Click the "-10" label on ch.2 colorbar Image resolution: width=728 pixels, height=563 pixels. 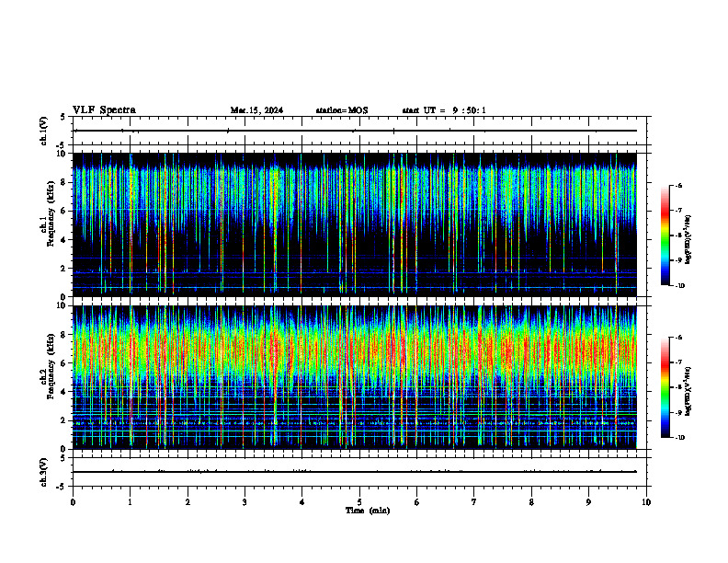pos(679,438)
